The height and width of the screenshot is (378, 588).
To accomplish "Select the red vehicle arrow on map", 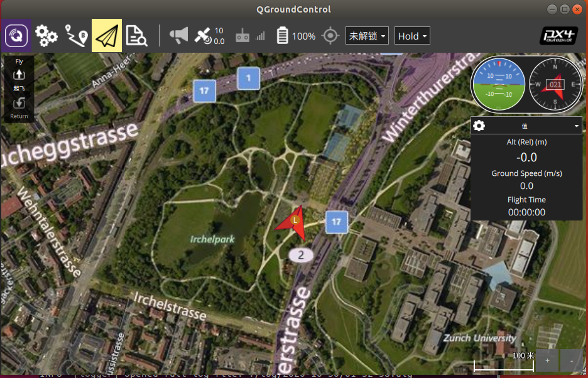I will [x=292, y=224].
